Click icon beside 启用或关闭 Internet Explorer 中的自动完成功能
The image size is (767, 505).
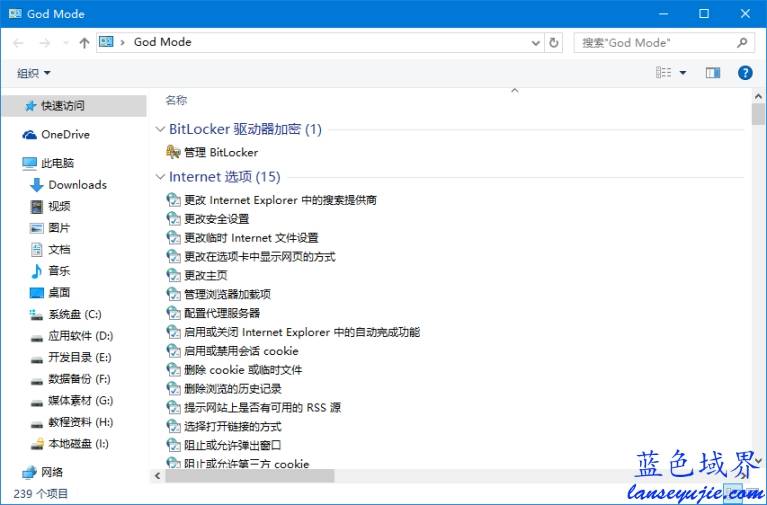coord(173,332)
